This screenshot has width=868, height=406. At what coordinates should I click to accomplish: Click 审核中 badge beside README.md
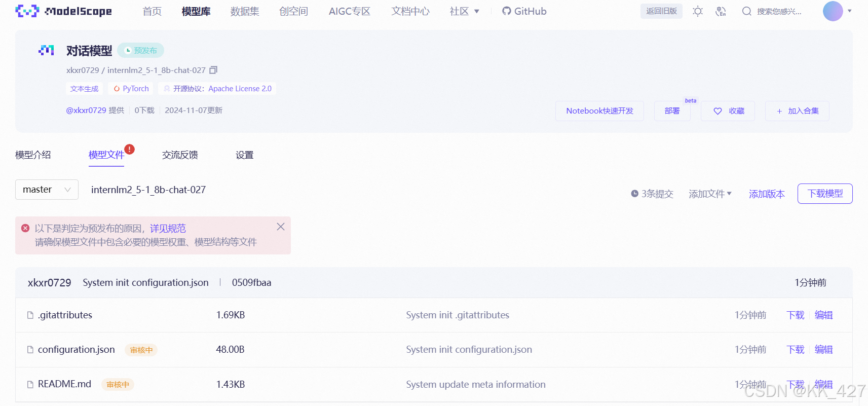(x=118, y=384)
